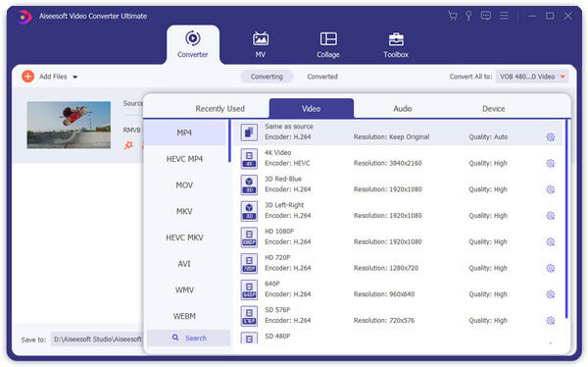Click the register key icon
Viewport: 588px width, 367px height.
click(468, 16)
